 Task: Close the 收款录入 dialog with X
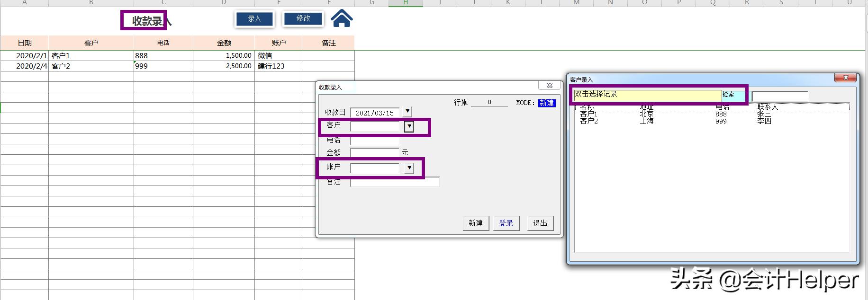(x=550, y=86)
